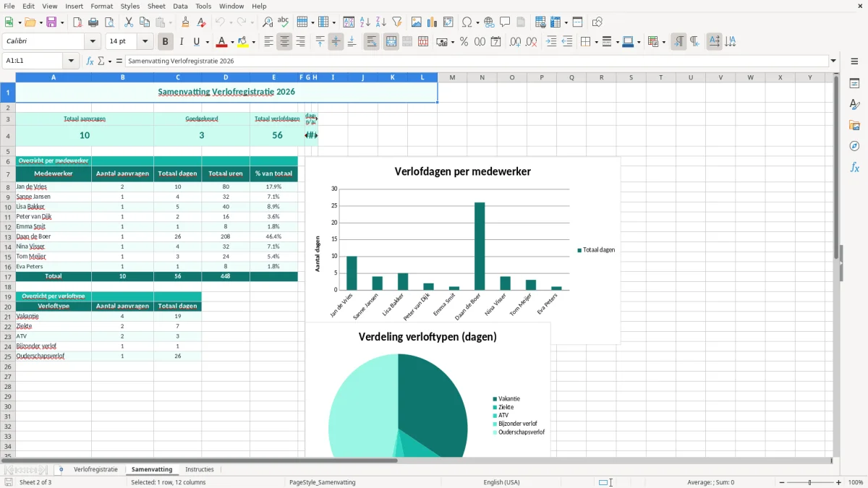Open the Print dialog icon
Viewport: 868px width, 488px height.
click(93, 22)
